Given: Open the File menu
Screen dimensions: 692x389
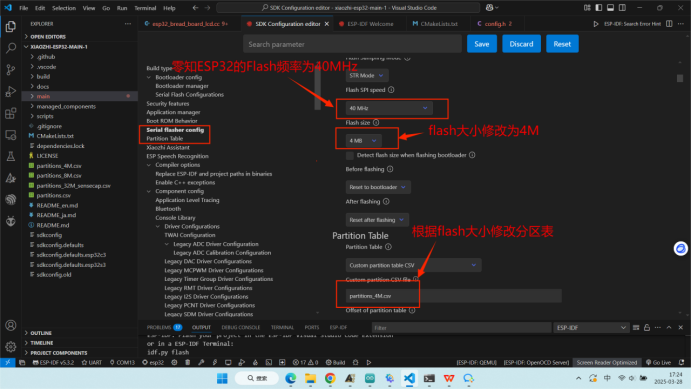Looking at the screenshot, I should [24, 8].
